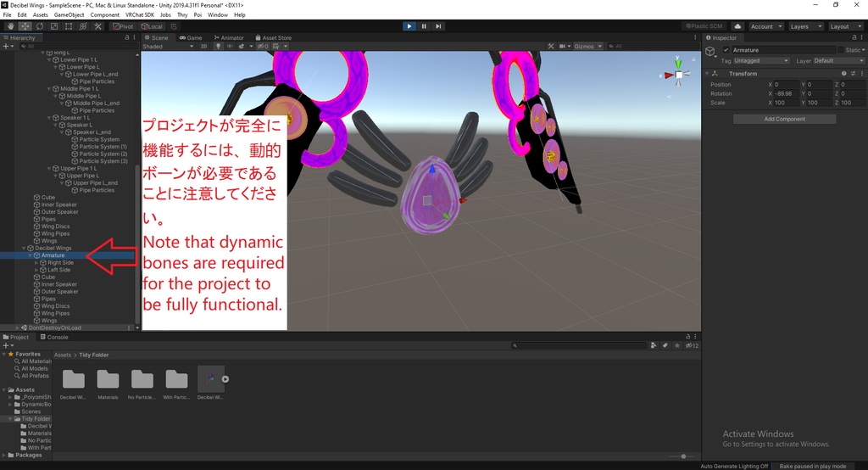This screenshot has height=470, width=868.
Task: Switch to the Animator tab
Action: coord(229,37)
